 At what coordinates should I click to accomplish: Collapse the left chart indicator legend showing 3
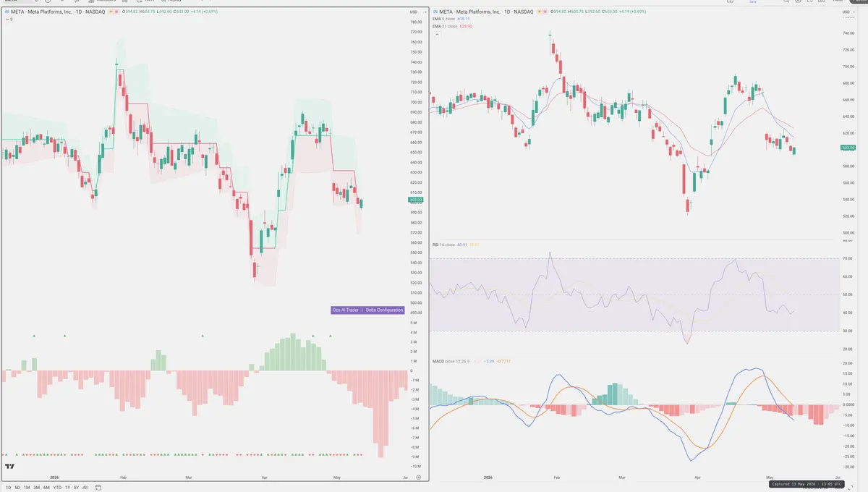[9, 19]
